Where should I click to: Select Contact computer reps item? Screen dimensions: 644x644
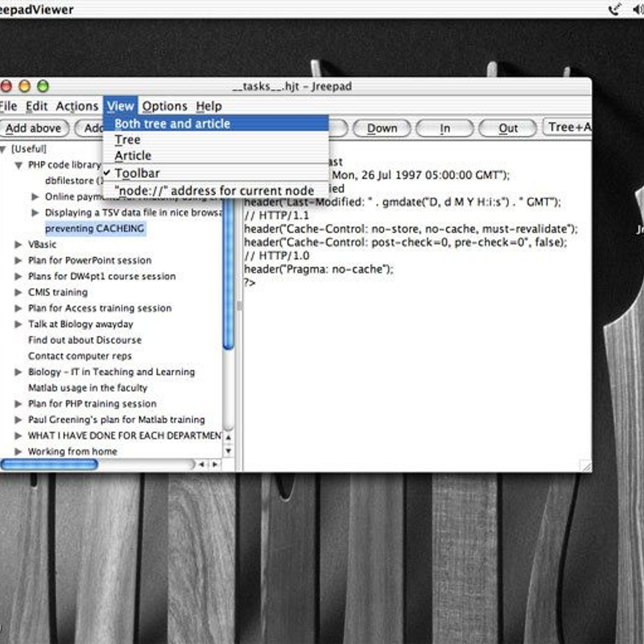[x=80, y=356]
